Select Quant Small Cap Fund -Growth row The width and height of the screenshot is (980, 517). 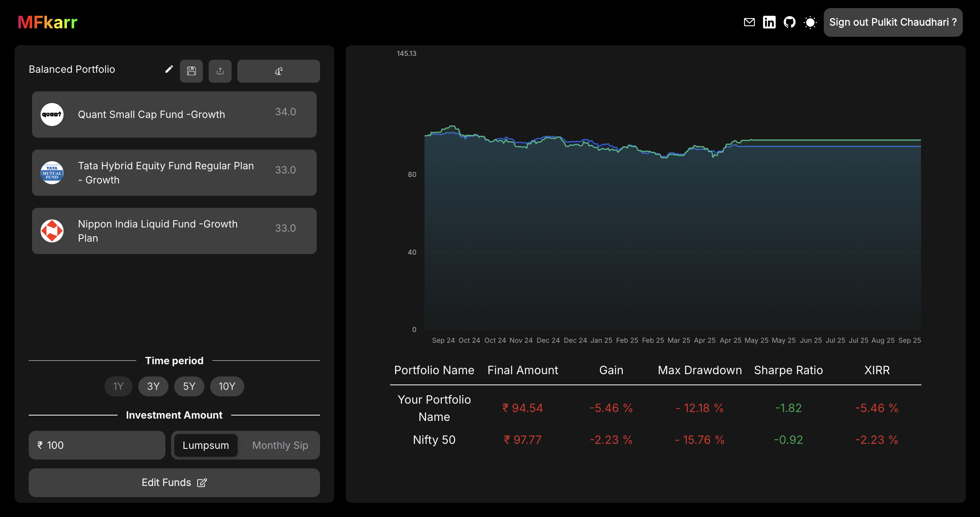[x=174, y=114]
